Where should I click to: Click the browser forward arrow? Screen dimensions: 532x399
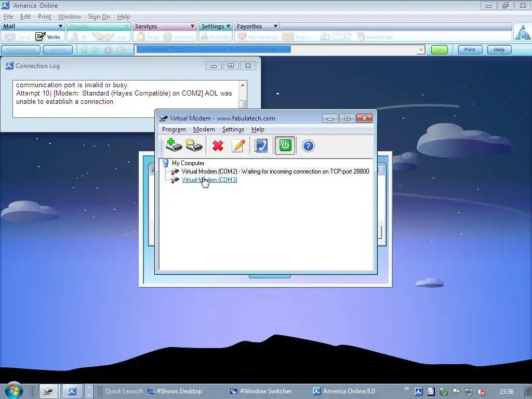[x=96, y=50]
